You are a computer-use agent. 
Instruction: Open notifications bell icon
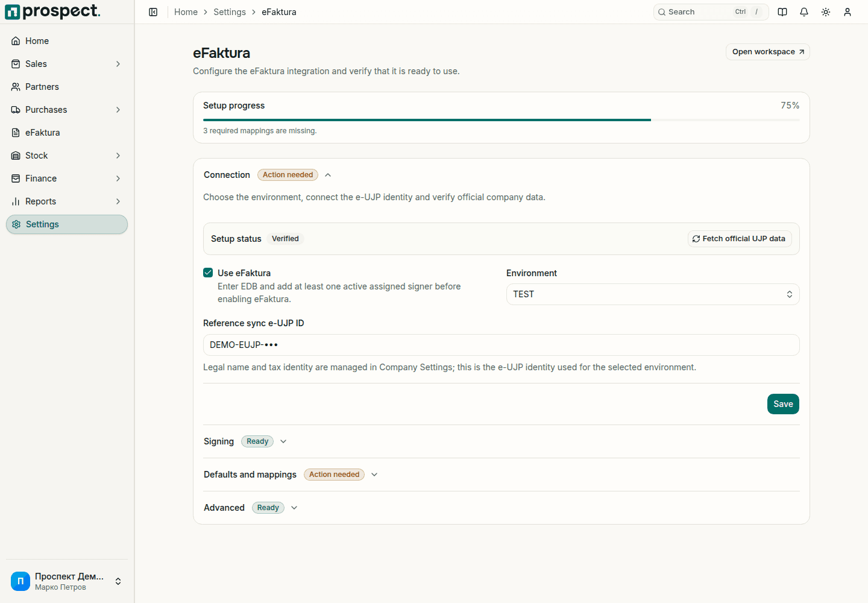804,12
